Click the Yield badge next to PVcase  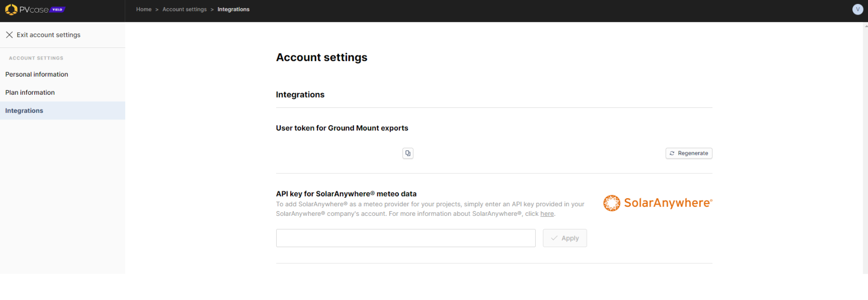(x=58, y=10)
